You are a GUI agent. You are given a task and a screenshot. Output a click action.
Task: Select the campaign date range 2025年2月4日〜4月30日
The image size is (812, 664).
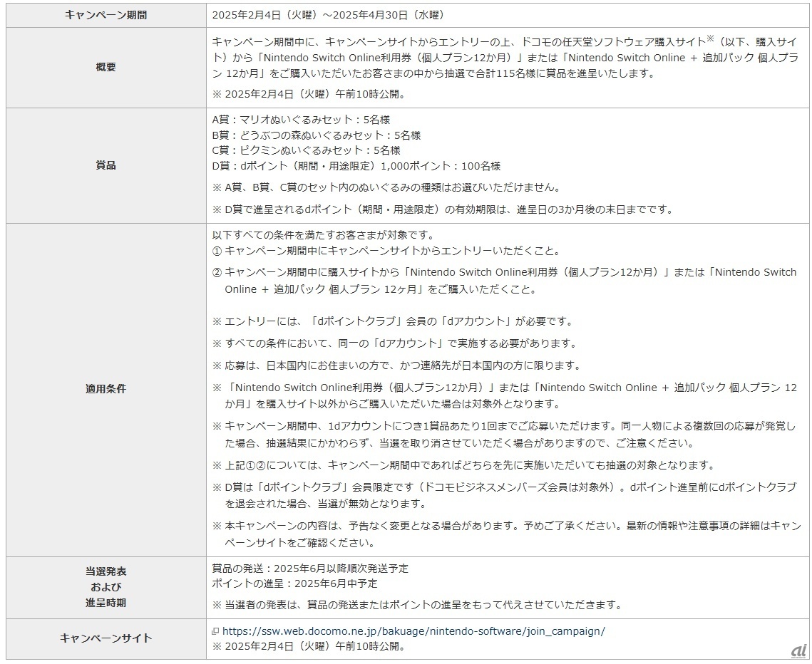click(329, 15)
